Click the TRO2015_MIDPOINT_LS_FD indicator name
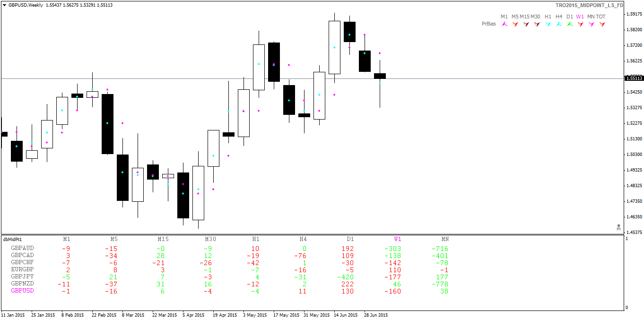Image resolution: width=644 pixels, height=319 pixels. pos(590,5)
